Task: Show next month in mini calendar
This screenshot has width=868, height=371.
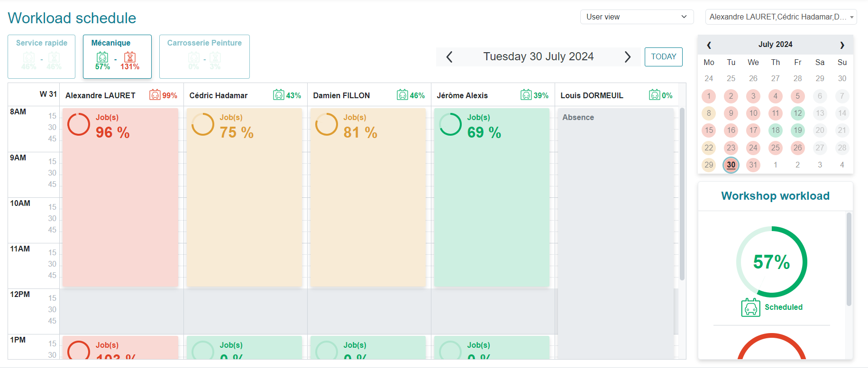Action: click(x=842, y=45)
